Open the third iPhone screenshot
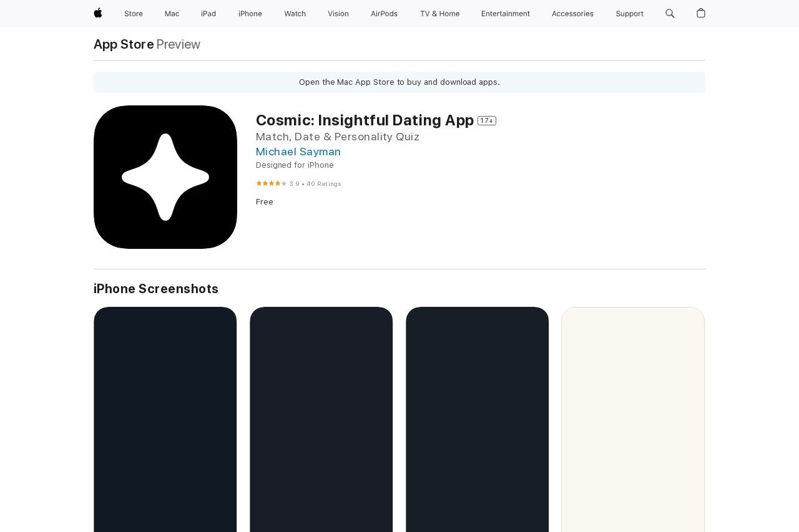 pos(478,419)
